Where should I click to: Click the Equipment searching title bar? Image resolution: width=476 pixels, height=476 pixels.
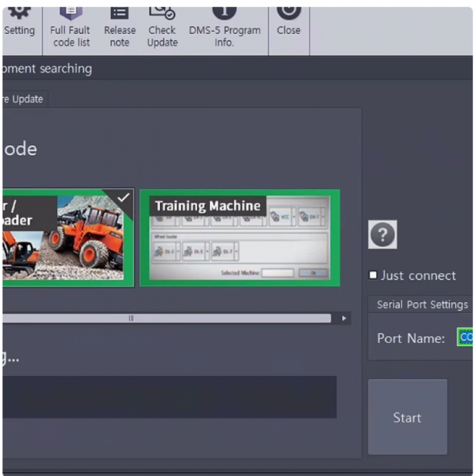tap(46, 68)
